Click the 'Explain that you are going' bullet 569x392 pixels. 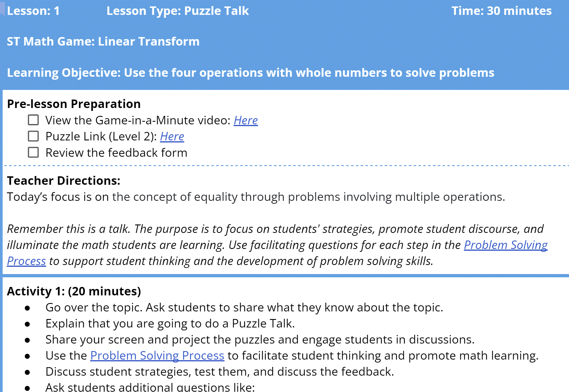point(170,323)
